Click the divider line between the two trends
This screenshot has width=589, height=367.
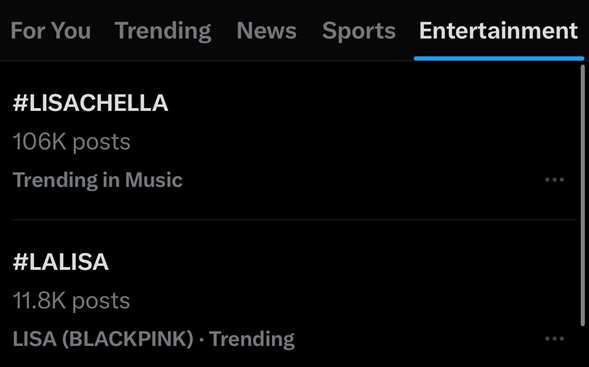(294, 219)
